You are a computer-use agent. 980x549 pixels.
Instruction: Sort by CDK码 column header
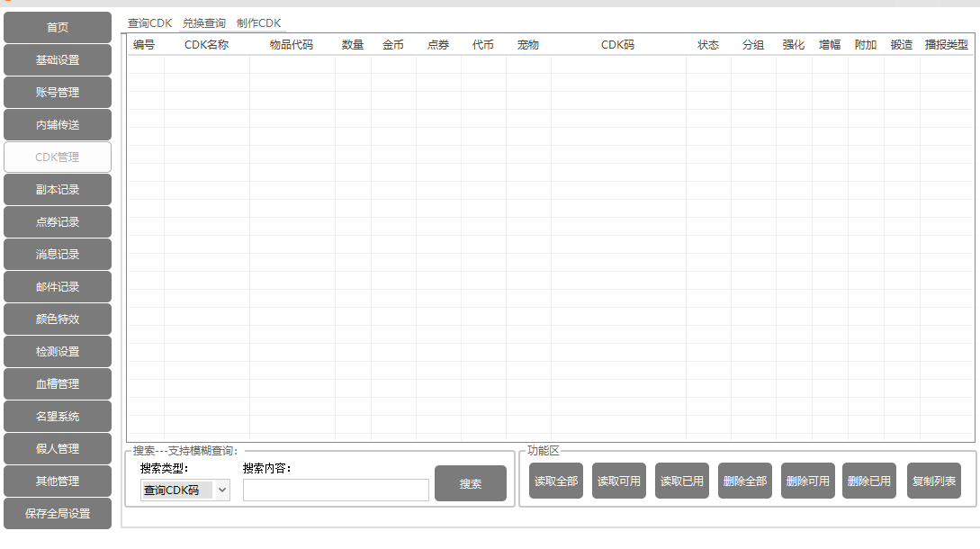click(x=617, y=45)
